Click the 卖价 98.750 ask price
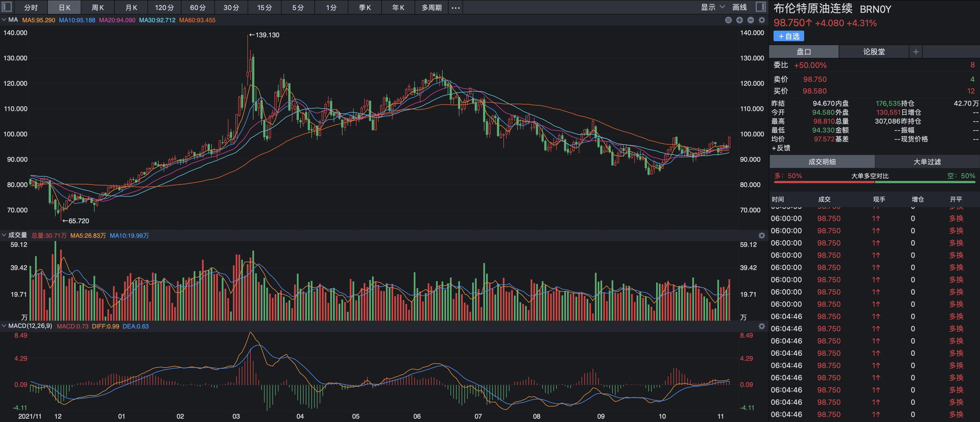This screenshot has height=422, width=980. pos(814,79)
